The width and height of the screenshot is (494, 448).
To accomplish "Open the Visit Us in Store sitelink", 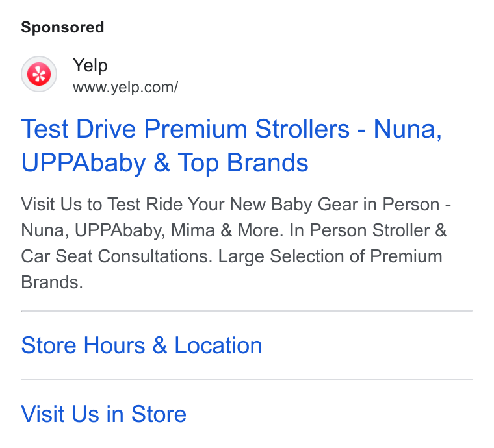I will [x=103, y=414].
